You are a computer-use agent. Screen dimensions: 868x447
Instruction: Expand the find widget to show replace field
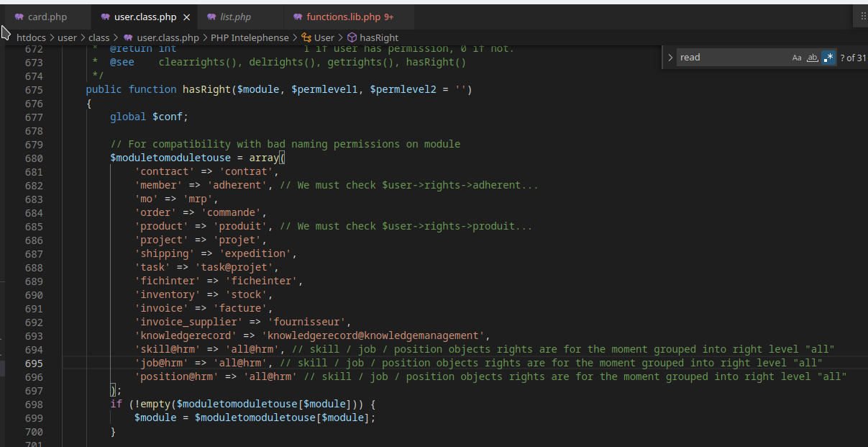coord(670,57)
